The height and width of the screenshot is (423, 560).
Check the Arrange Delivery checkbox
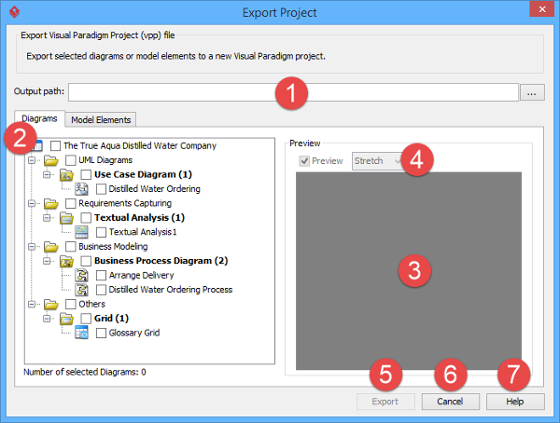click(101, 275)
